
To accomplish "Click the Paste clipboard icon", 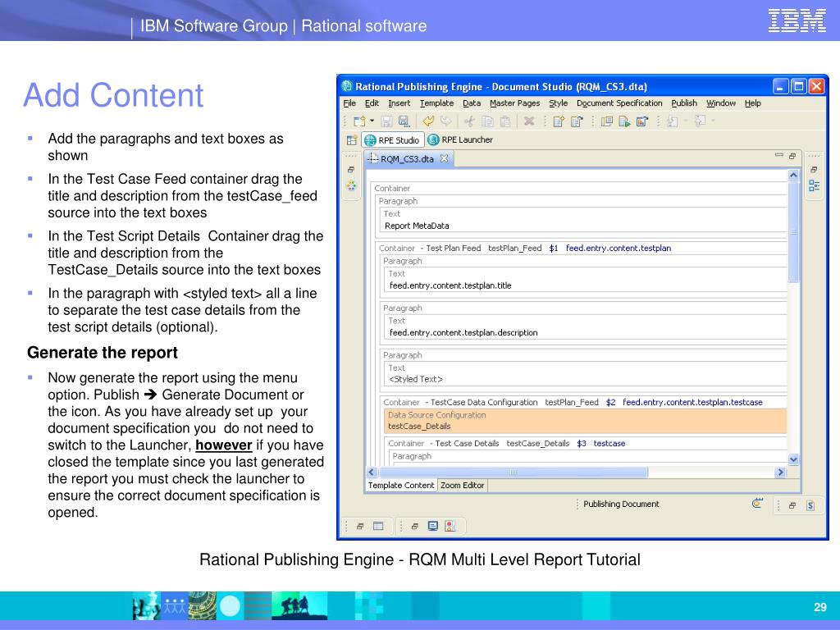I will [505, 121].
